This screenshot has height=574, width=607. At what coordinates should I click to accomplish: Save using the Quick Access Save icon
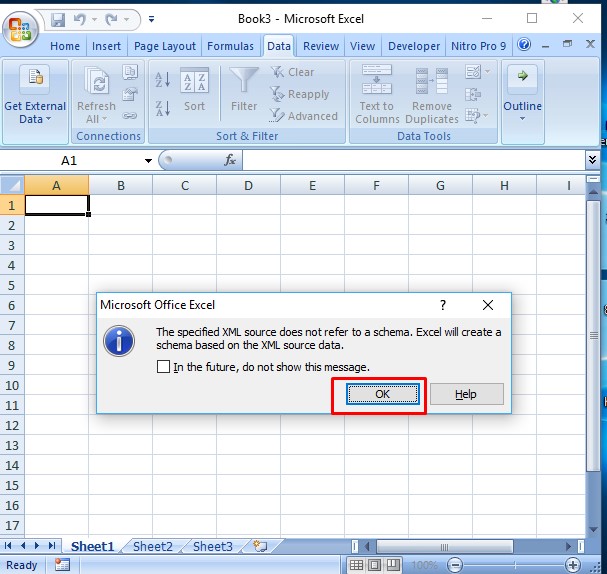(x=58, y=19)
